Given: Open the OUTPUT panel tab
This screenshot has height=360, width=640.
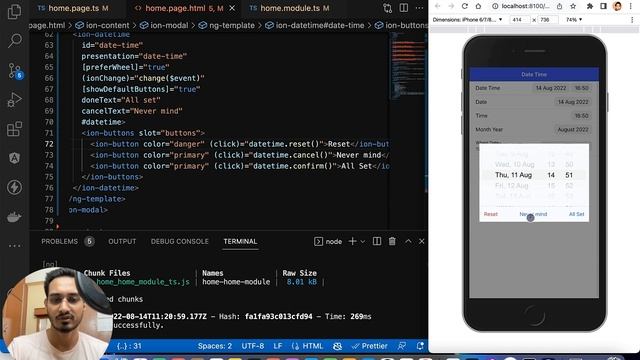Looking at the screenshot, I should [122, 242].
